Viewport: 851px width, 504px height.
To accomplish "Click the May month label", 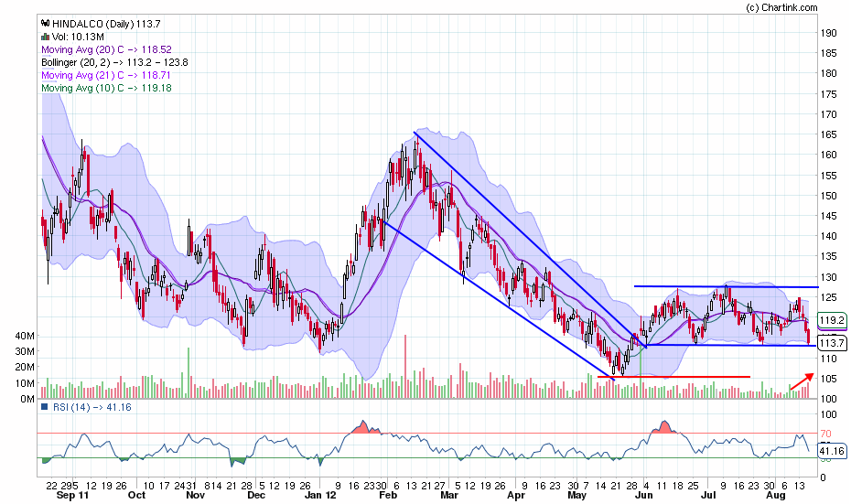I will click(x=576, y=495).
